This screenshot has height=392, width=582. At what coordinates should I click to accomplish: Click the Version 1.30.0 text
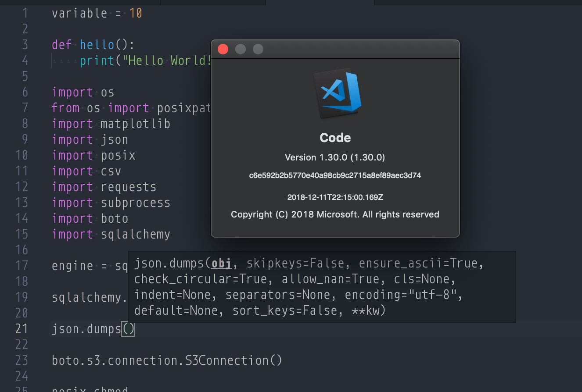(x=335, y=157)
